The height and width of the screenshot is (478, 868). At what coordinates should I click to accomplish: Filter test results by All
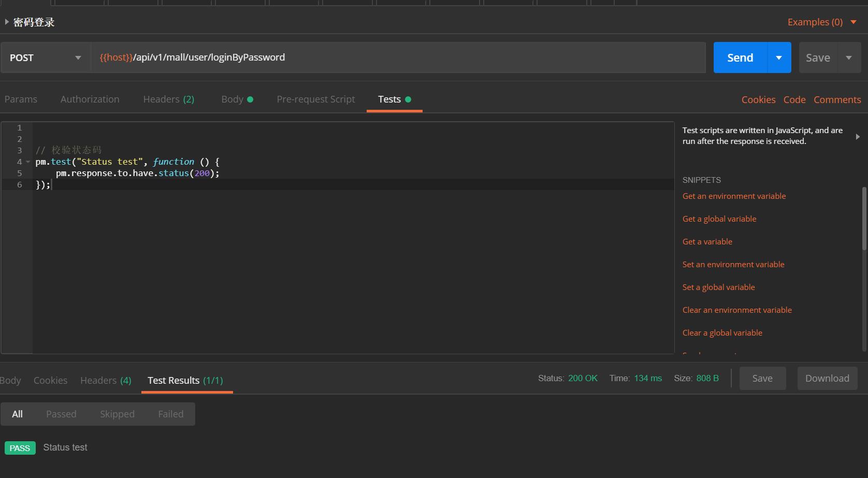tap(17, 414)
